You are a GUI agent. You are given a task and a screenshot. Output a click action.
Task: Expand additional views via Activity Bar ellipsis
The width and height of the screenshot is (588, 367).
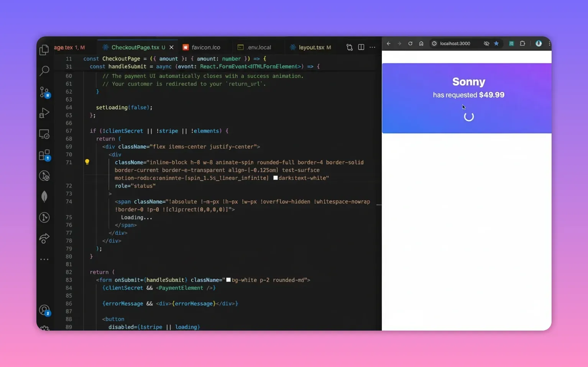coord(44,259)
